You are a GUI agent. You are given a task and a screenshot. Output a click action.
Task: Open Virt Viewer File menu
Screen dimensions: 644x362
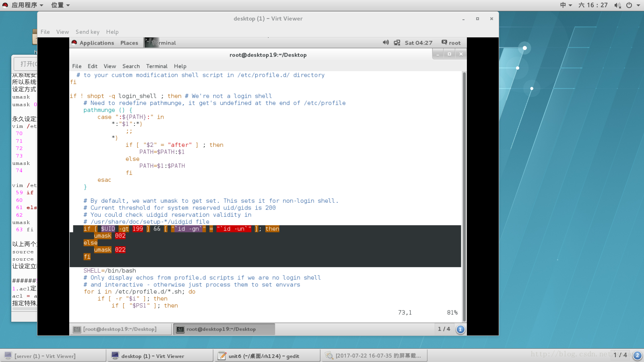pos(45,32)
